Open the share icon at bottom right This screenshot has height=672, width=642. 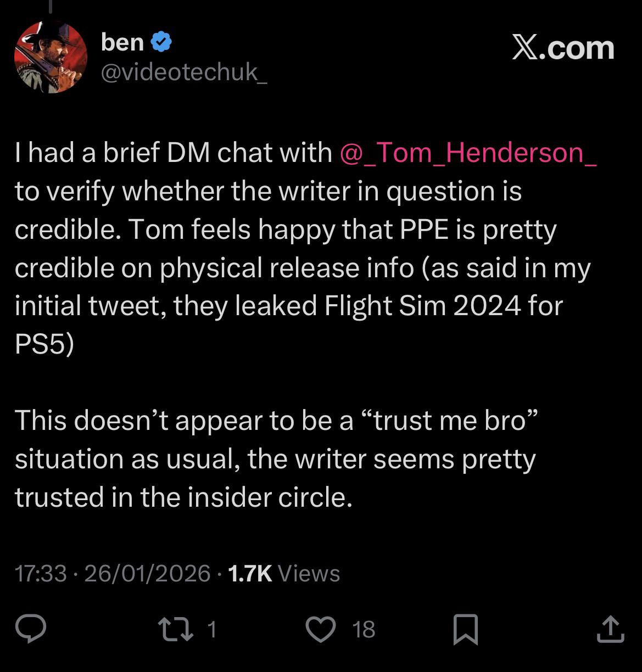(610, 629)
